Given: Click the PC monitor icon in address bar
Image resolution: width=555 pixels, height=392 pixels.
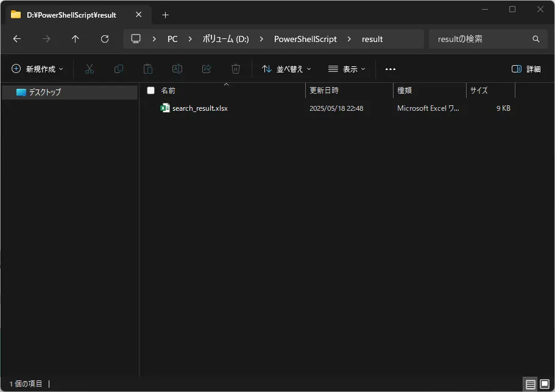Looking at the screenshot, I should click(x=136, y=38).
